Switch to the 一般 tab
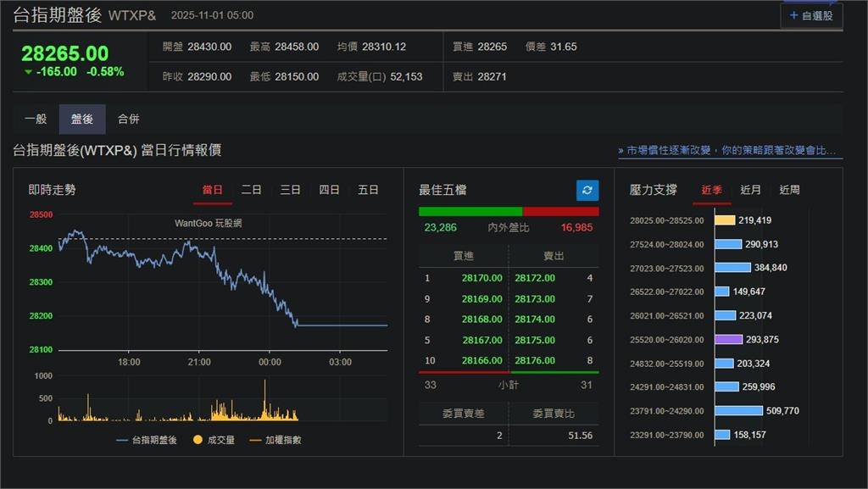 [33, 119]
